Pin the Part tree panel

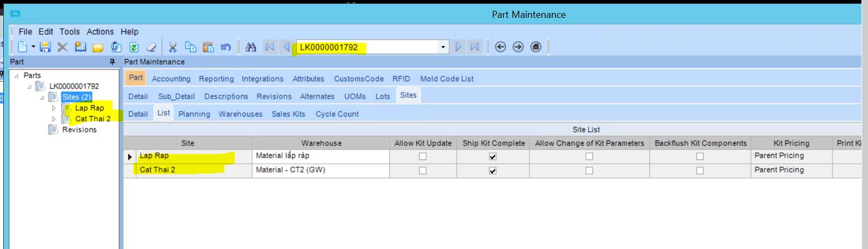pyautogui.click(x=113, y=62)
